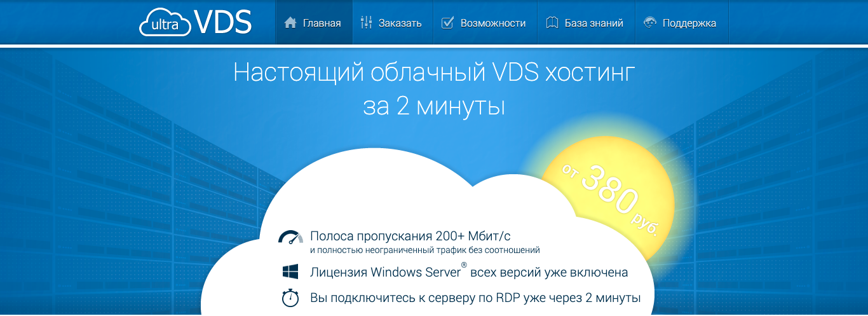Click the speedometer bandwidth icon
The width and height of the screenshot is (868, 316).
tap(290, 238)
